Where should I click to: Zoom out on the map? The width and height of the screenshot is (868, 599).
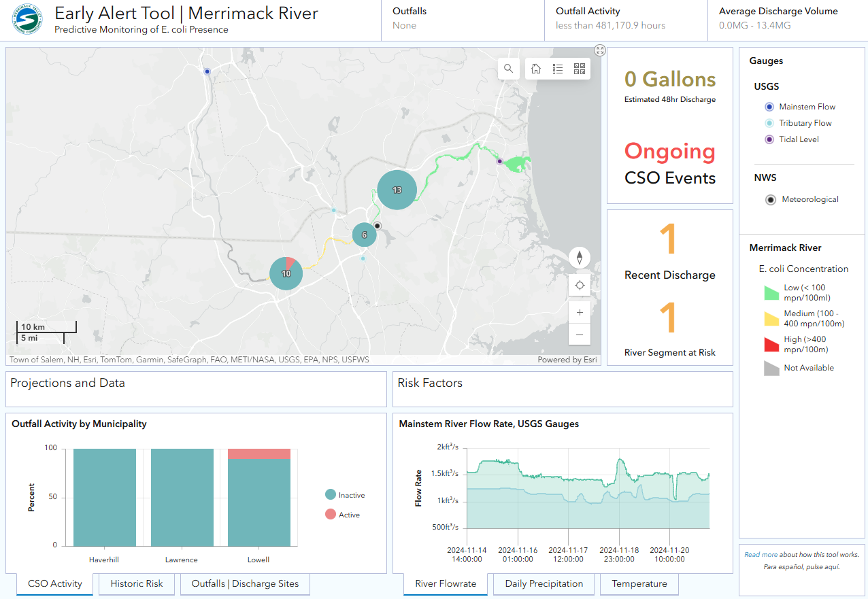point(580,335)
